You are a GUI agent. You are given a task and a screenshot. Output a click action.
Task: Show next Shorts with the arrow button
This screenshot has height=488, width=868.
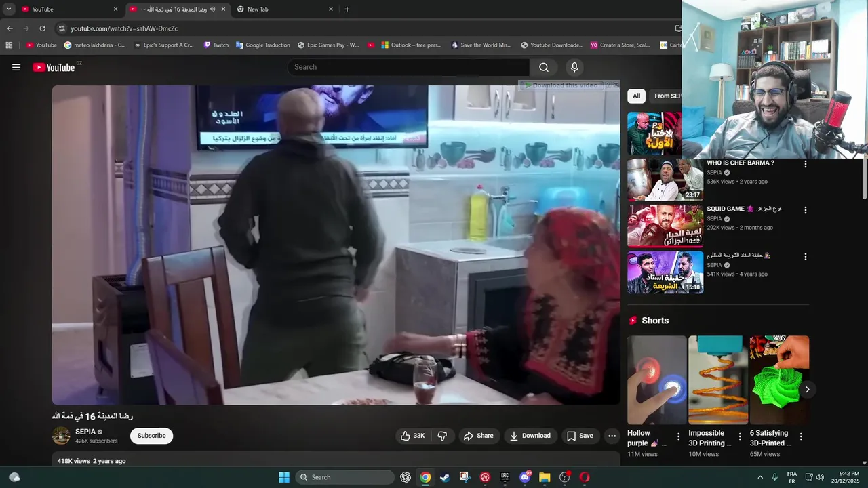807,390
